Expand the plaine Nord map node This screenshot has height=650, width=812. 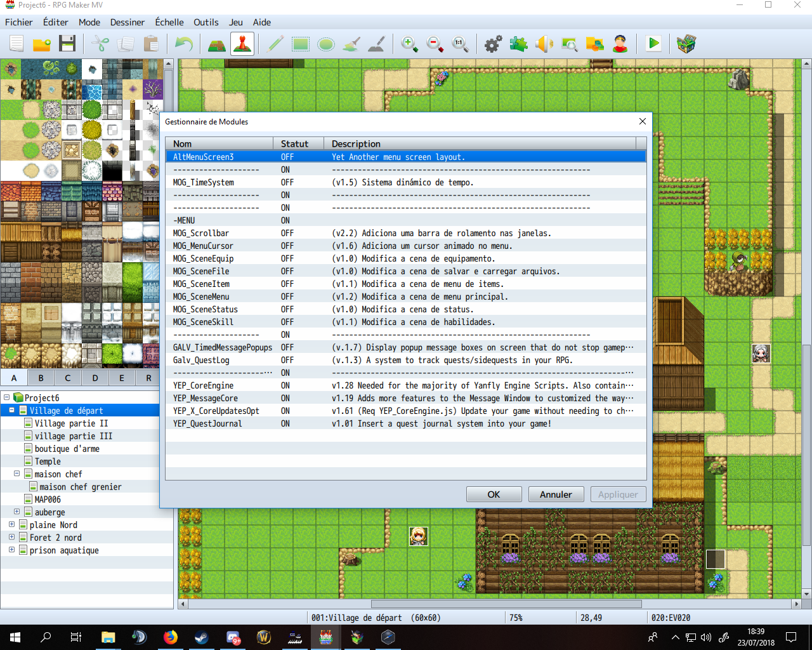click(x=11, y=524)
